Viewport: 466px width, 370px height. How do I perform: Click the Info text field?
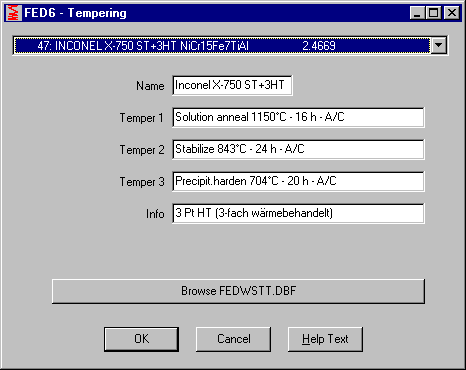tap(298, 213)
